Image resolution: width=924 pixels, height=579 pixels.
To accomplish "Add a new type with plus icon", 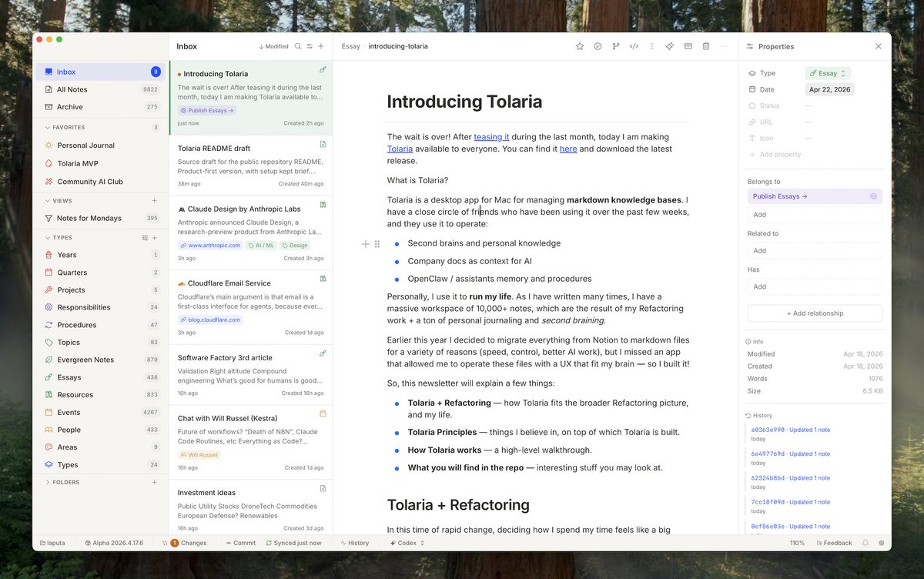I will pyautogui.click(x=155, y=238).
